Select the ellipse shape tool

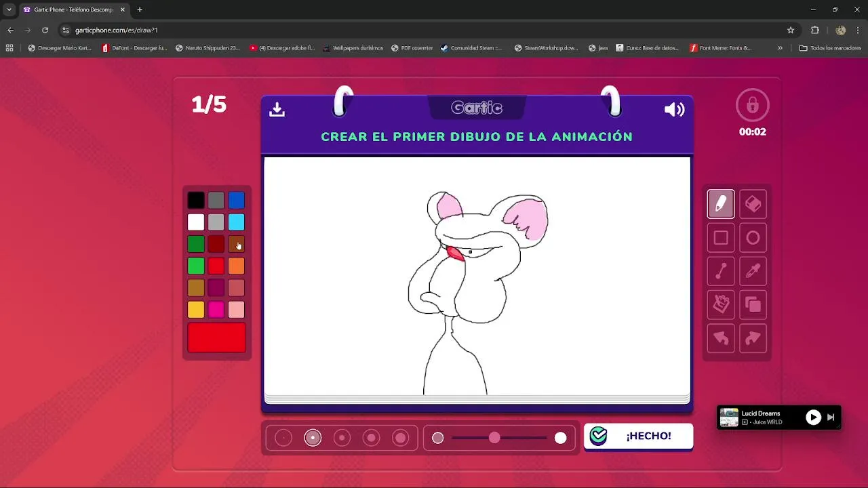tap(753, 238)
